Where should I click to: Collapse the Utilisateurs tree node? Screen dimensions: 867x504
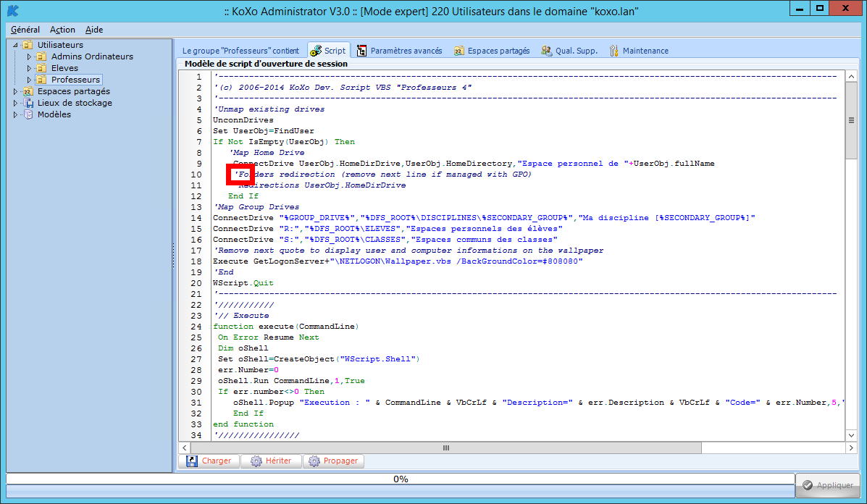15,45
